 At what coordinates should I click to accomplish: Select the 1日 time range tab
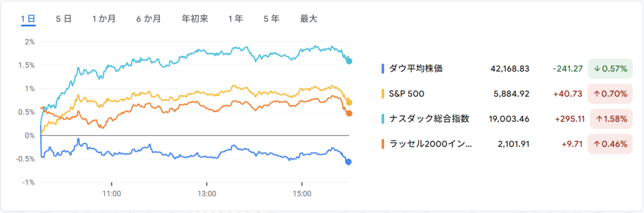[28, 19]
